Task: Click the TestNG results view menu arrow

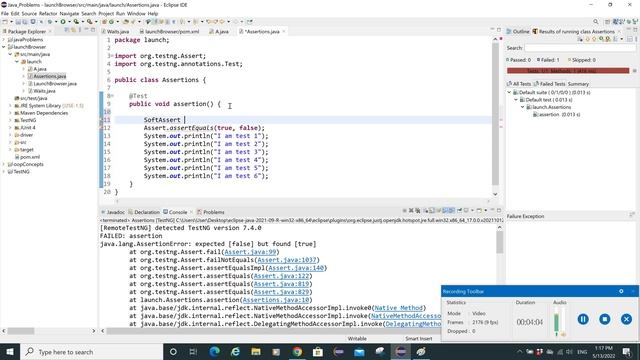Action: [622, 39]
